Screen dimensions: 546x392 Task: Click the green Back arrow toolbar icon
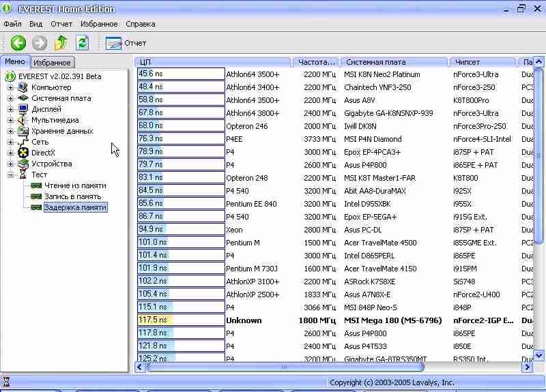click(x=18, y=43)
